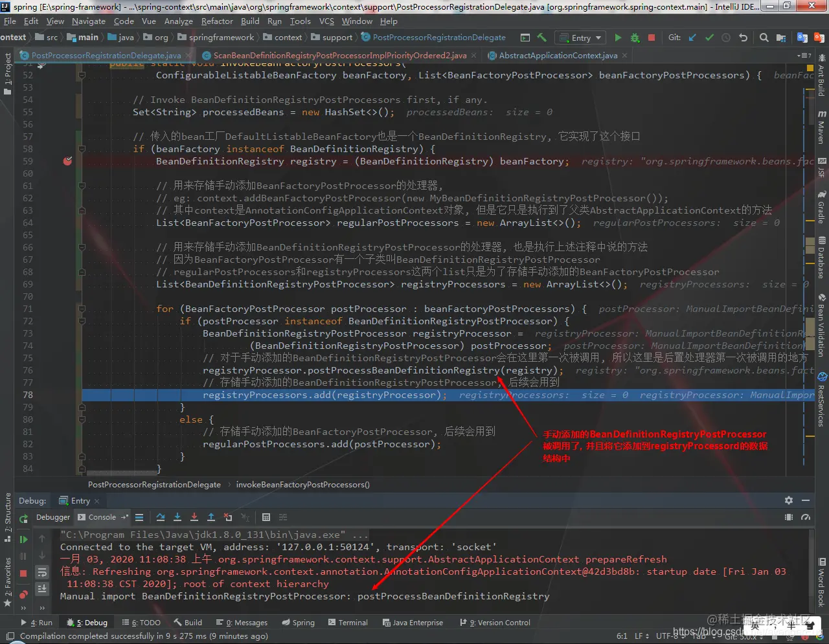Open Project side panel
Screen dimensions: 829x644
(7, 74)
